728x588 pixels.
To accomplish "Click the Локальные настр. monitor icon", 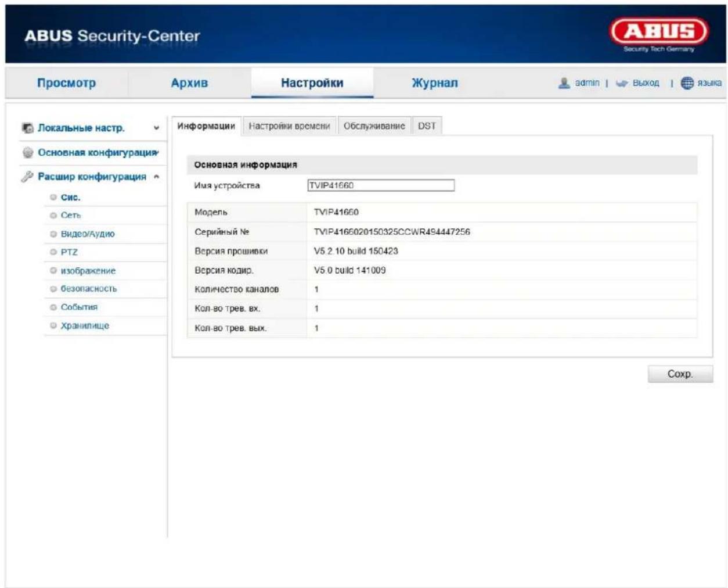I will pyautogui.click(x=27, y=128).
